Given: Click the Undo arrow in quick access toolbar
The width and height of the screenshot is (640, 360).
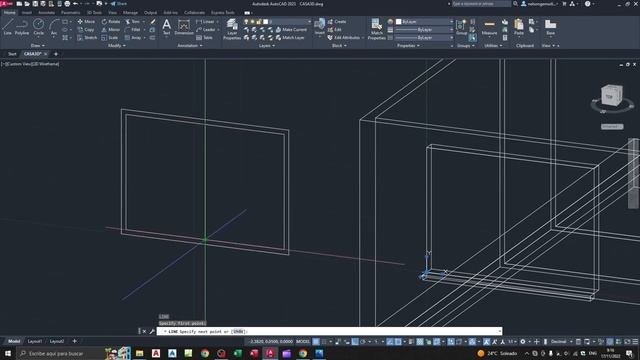Looking at the screenshot, I should 76,4.
